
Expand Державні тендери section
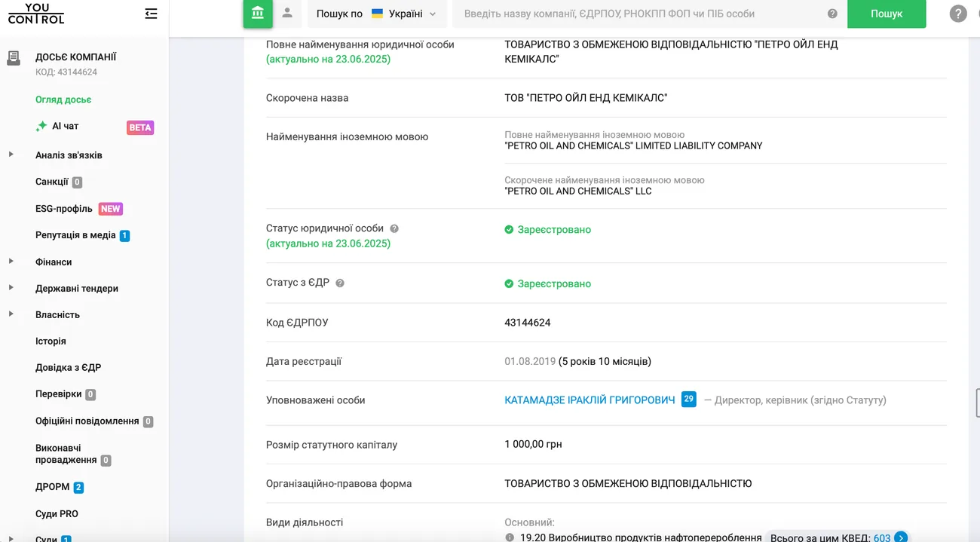(11, 288)
